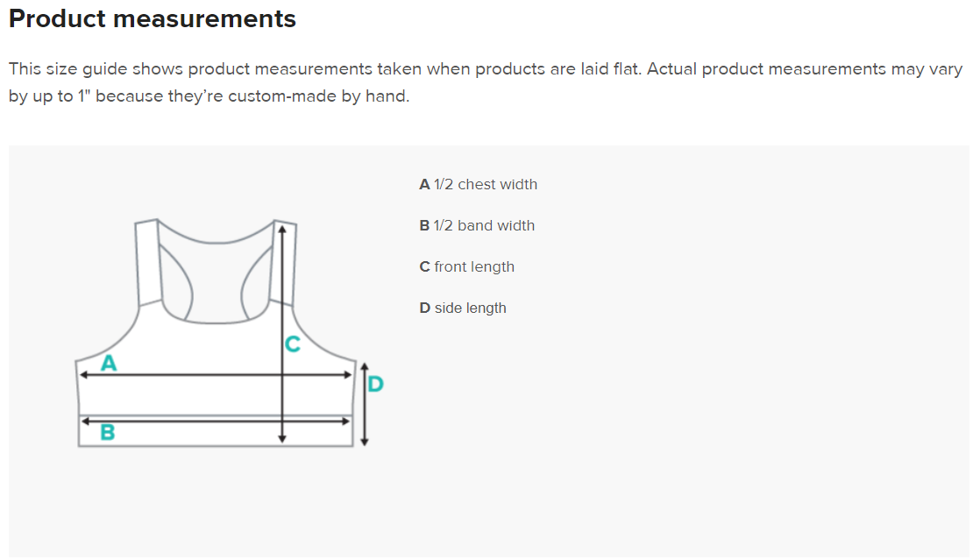980x560 pixels.
Task: Click the teal letter C on the diagram
Action: click(x=293, y=344)
